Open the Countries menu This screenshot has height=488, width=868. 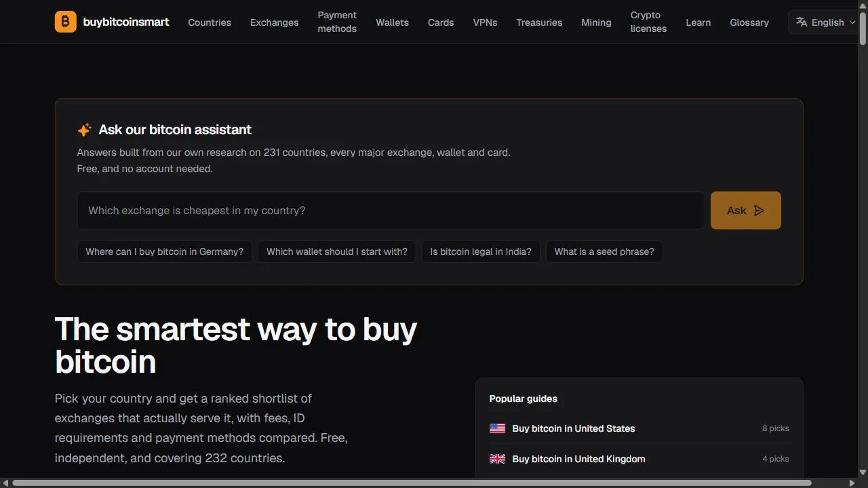[x=210, y=22]
